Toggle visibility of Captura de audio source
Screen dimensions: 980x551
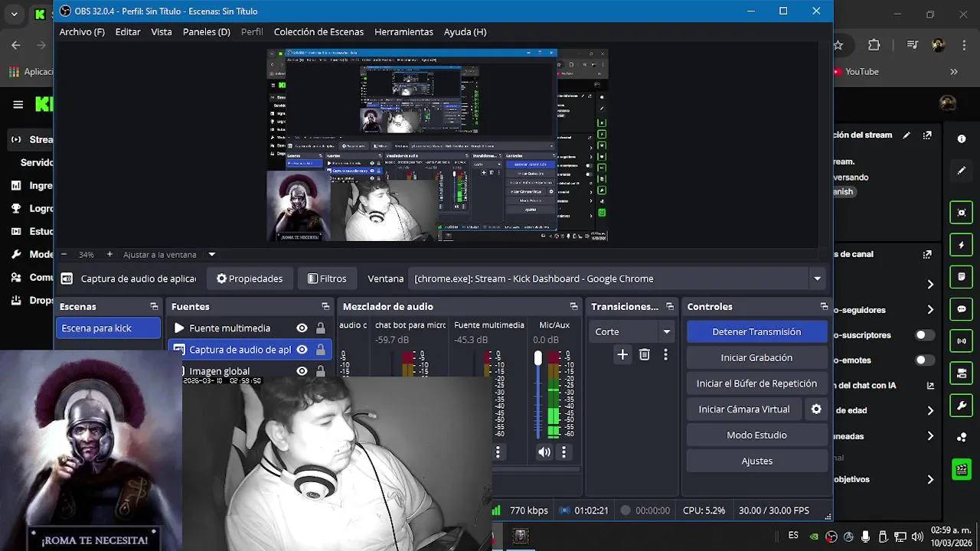click(302, 350)
